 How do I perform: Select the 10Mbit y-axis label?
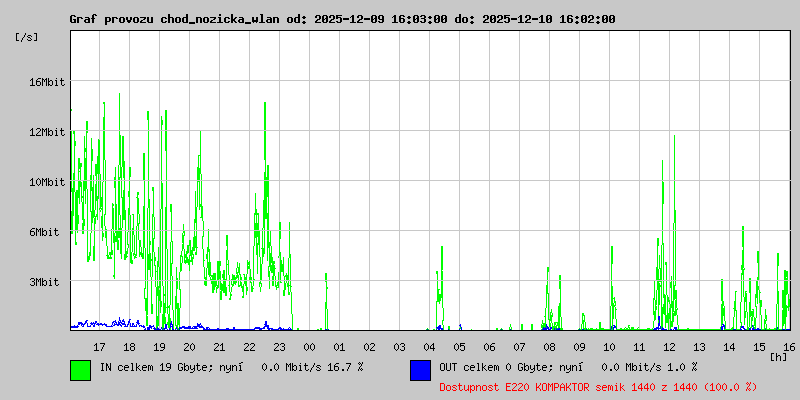(46, 182)
